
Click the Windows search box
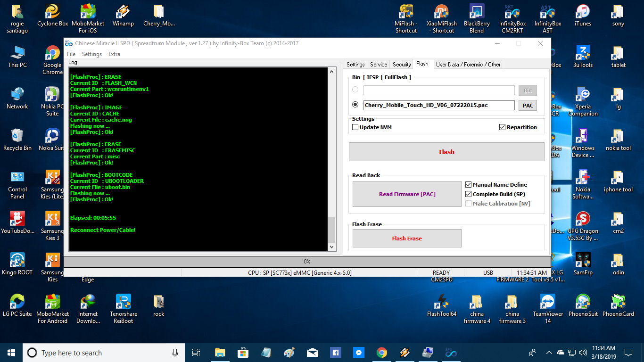[x=103, y=353]
